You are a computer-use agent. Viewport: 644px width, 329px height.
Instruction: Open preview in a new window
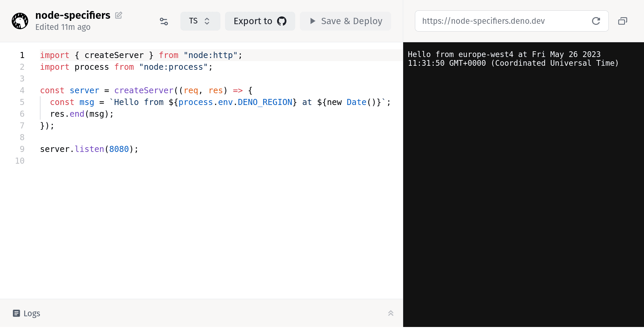623,21
